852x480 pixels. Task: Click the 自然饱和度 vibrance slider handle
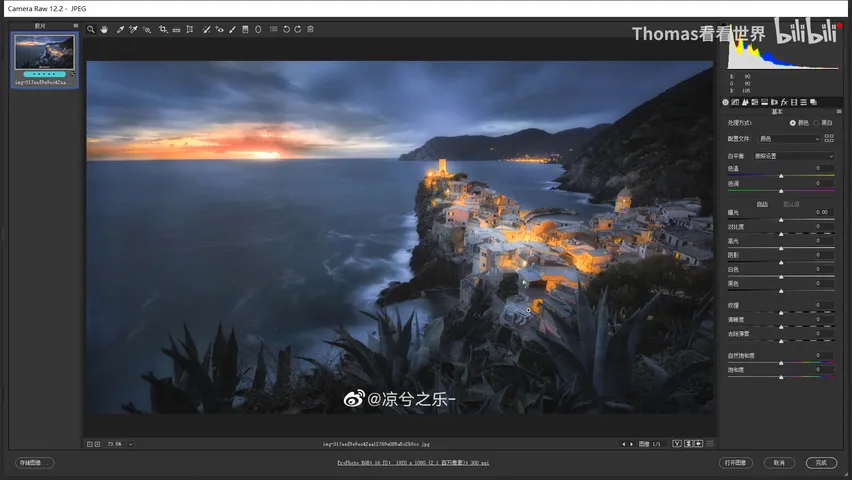click(x=781, y=363)
